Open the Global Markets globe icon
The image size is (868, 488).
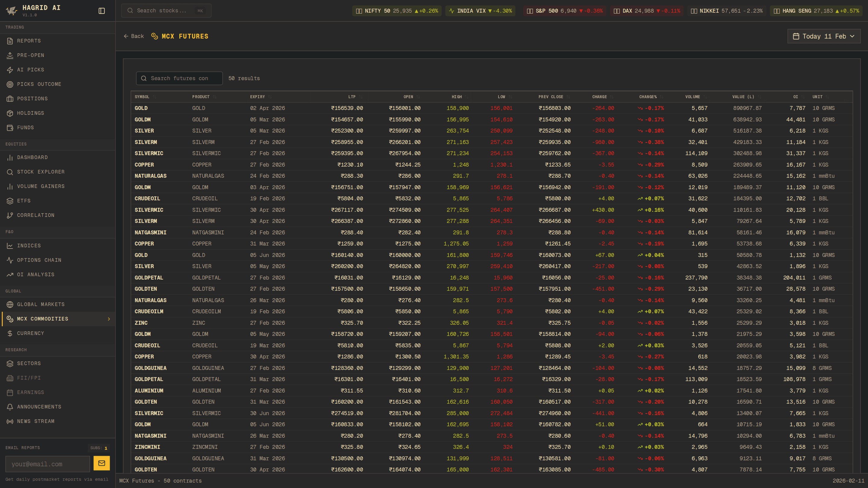click(10, 305)
